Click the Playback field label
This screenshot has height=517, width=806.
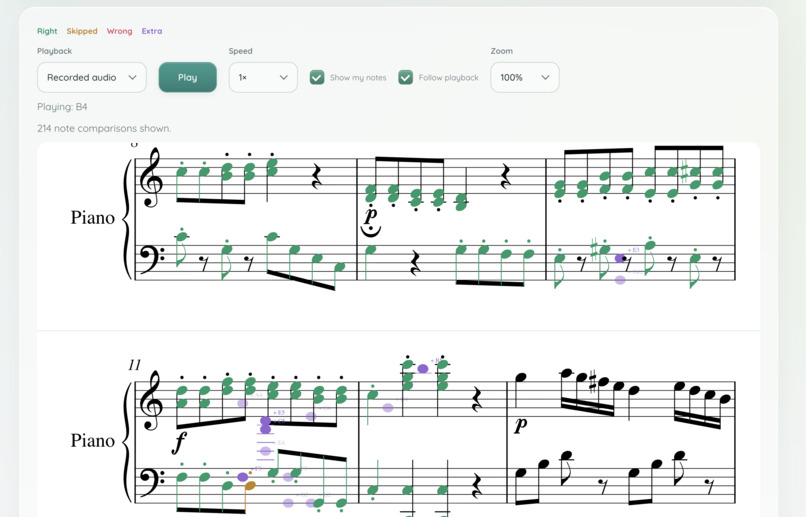coord(54,51)
